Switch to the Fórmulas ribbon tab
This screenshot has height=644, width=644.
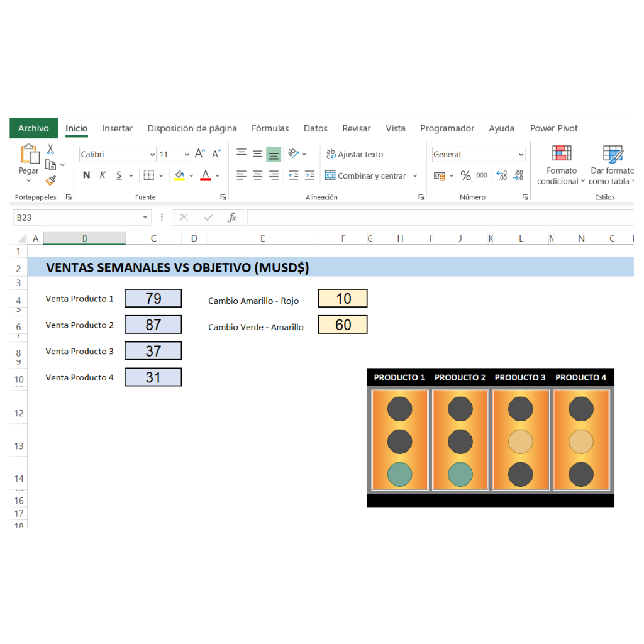270,128
